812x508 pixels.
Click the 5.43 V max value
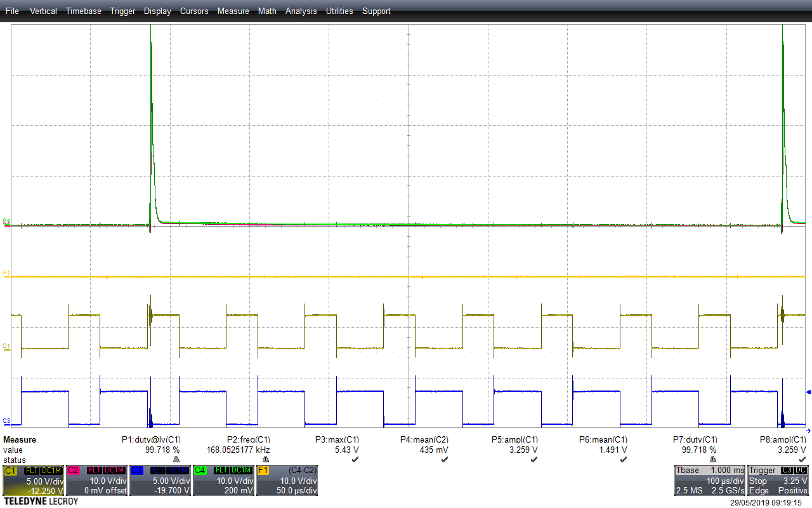[x=347, y=449]
